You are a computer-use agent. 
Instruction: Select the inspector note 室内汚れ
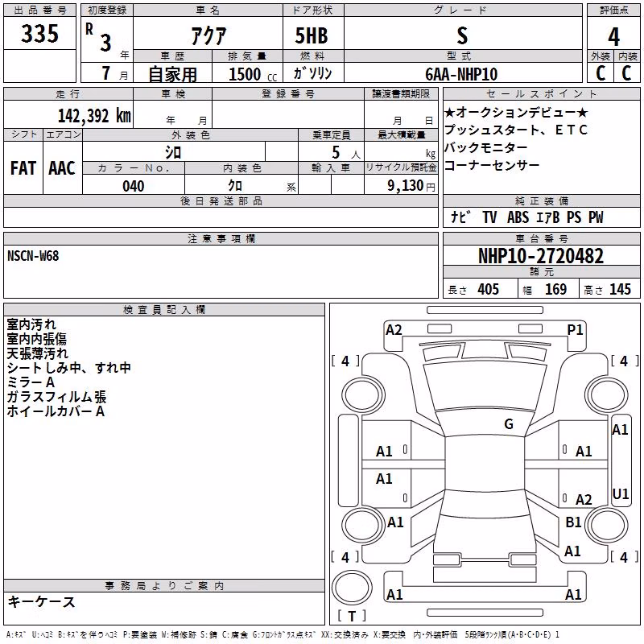[31, 324]
